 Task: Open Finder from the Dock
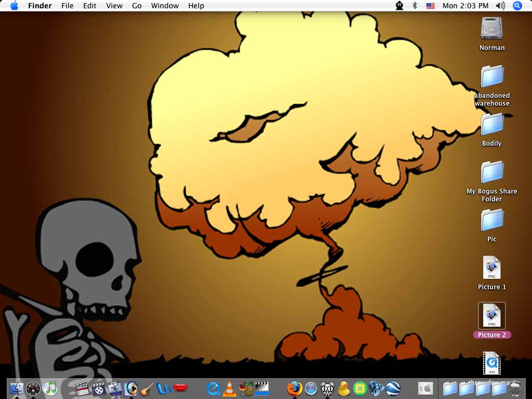tap(16, 389)
